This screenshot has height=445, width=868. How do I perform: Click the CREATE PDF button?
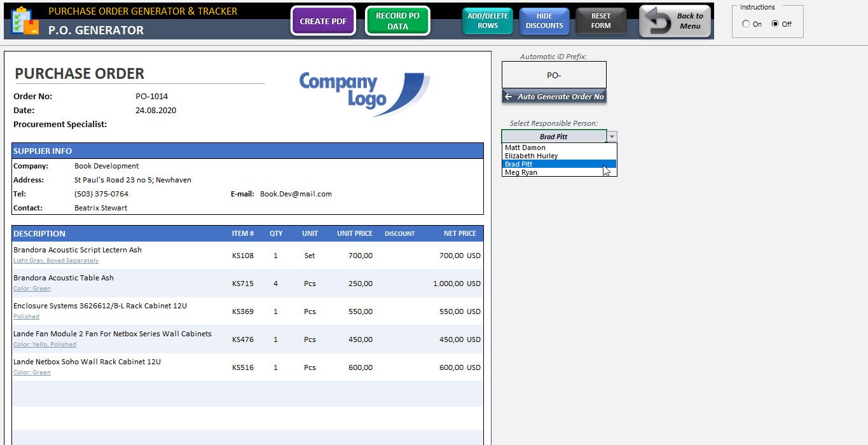pyautogui.click(x=323, y=21)
